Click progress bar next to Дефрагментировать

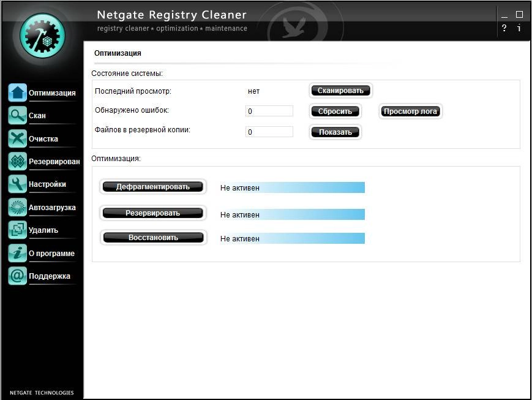[291, 187]
